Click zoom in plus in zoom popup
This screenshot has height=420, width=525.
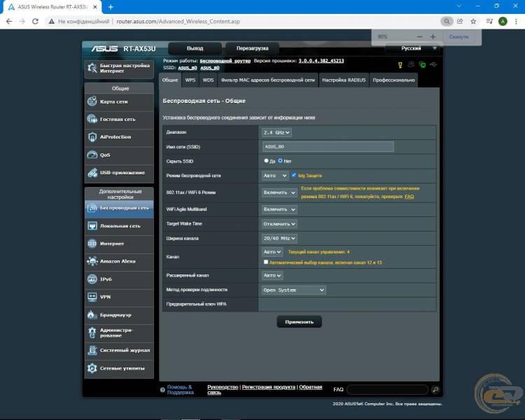(x=433, y=37)
